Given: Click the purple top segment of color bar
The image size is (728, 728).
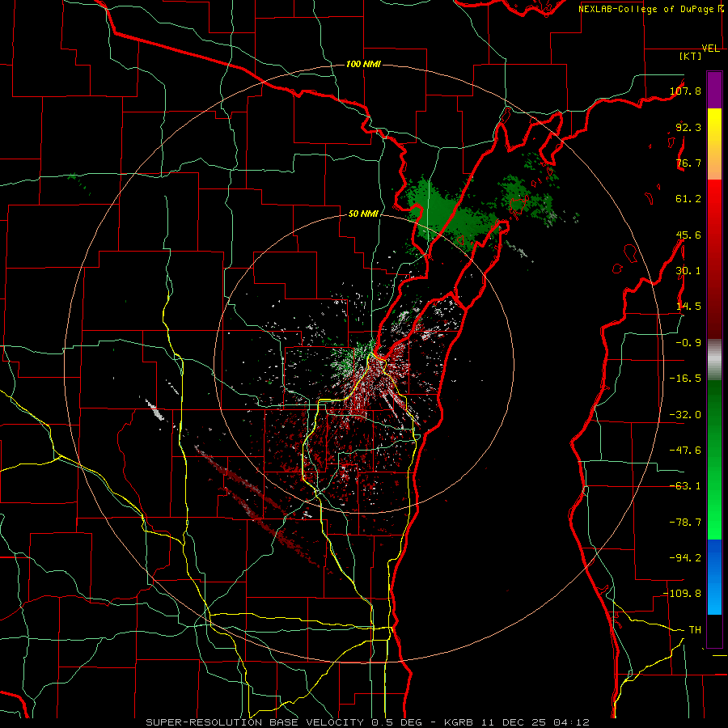Looking at the screenshot, I should pyautogui.click(x=714, y=90).
